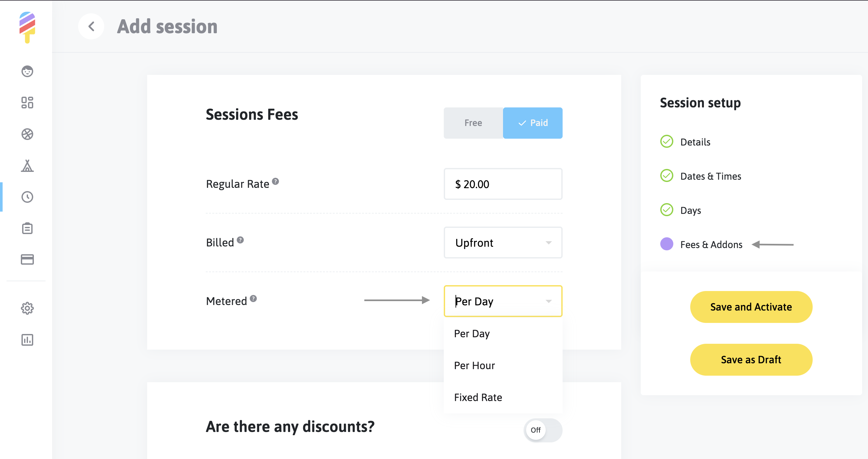Open the credit card payments icon
The height and width of the screenshot is (459, 868).
click(x=27, y=259)
